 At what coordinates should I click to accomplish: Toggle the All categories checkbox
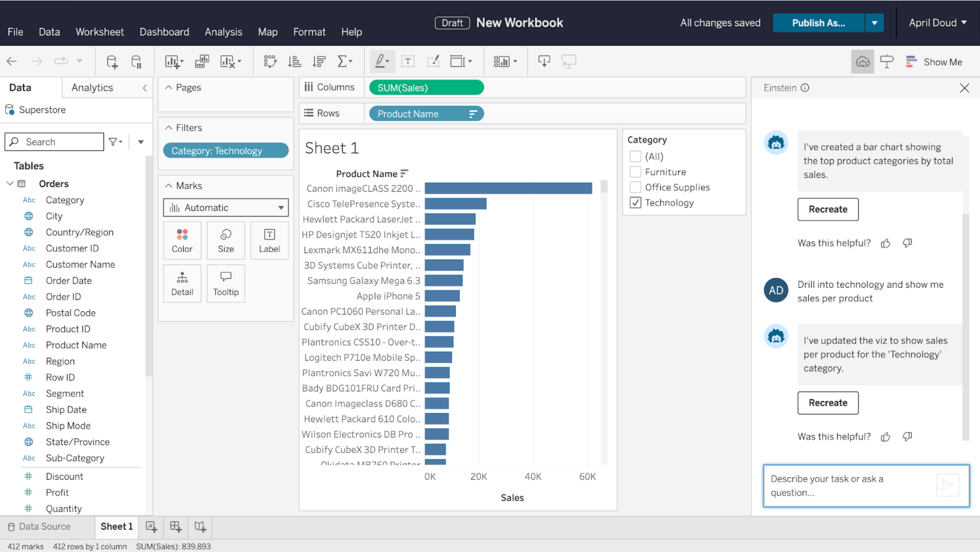tap(635, 156)
